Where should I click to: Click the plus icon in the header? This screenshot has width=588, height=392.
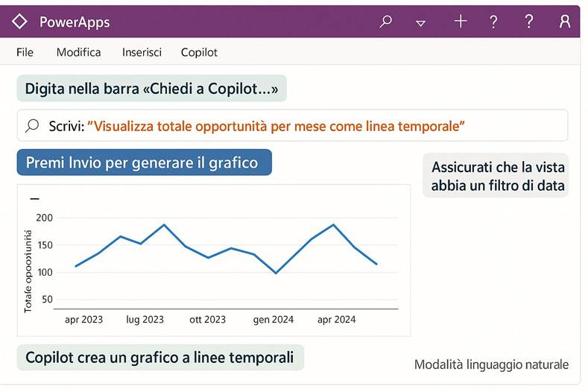coord(460,22)
